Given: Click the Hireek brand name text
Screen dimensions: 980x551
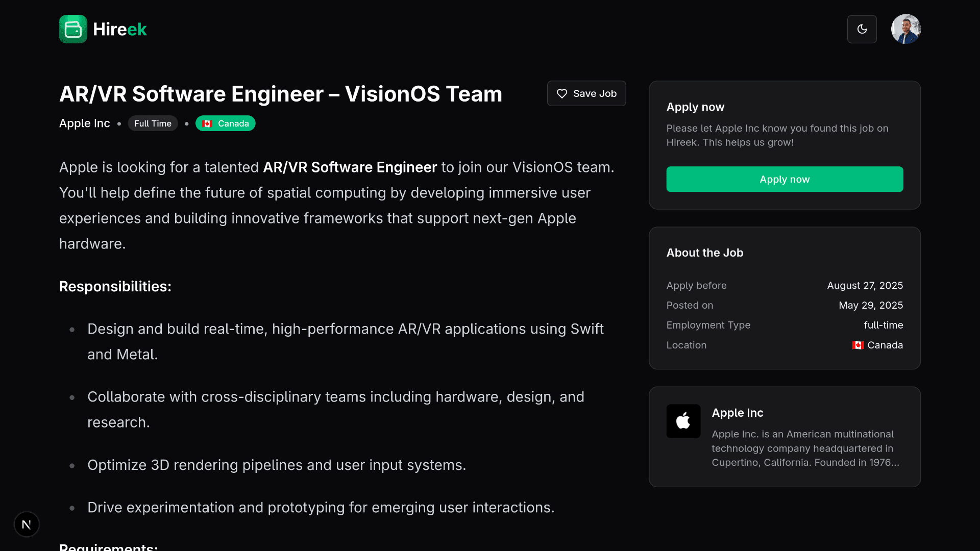Looking at the screenshot, I should [x=120, y=29].
